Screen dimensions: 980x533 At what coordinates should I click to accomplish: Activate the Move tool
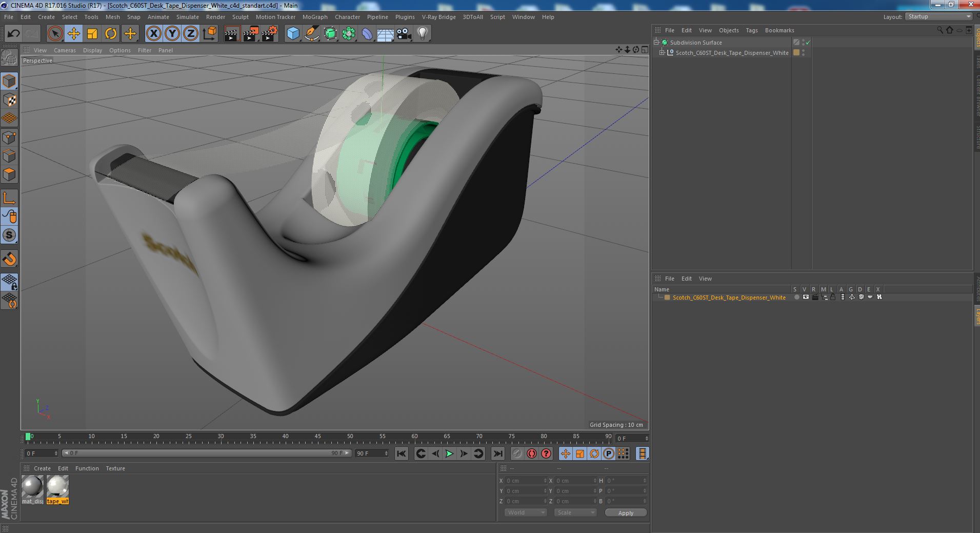click(x=73, y=34)
